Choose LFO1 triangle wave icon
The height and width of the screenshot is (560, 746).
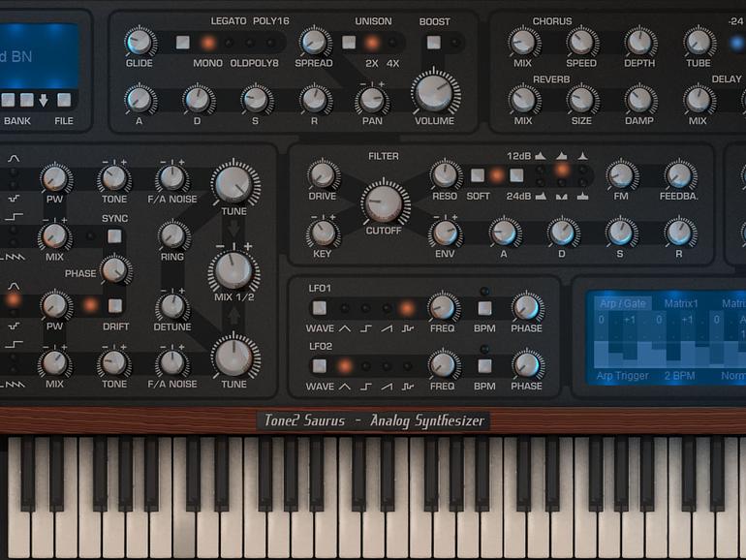click(x=345, y=328)
